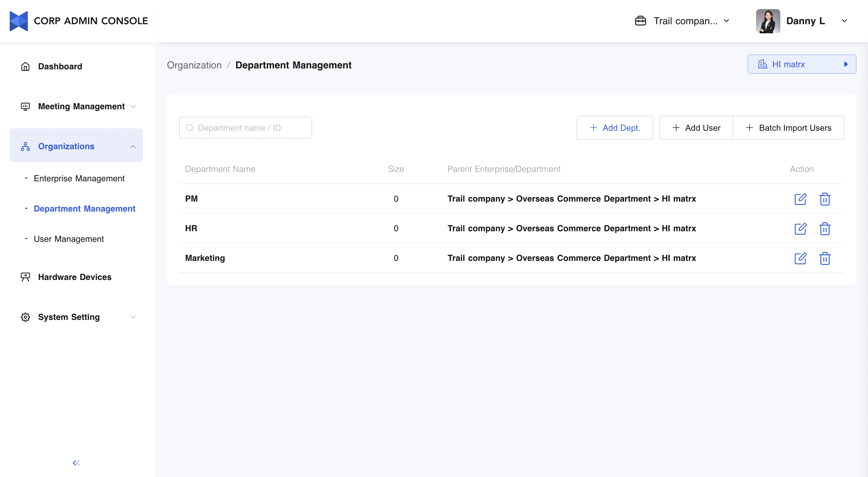Click trash icon for Marketing department
The height and width of the screenshot is (477, 868).
click(x=824, y=258)
